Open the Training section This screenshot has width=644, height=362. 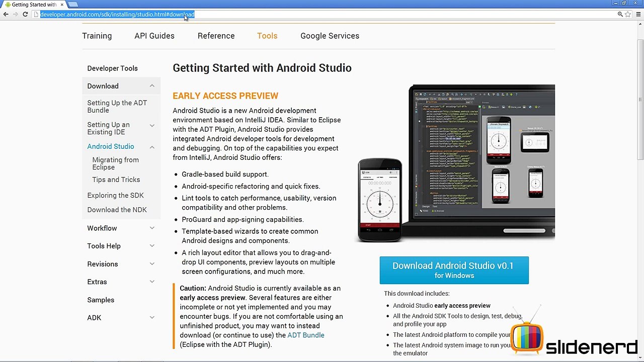click(97, 36)
